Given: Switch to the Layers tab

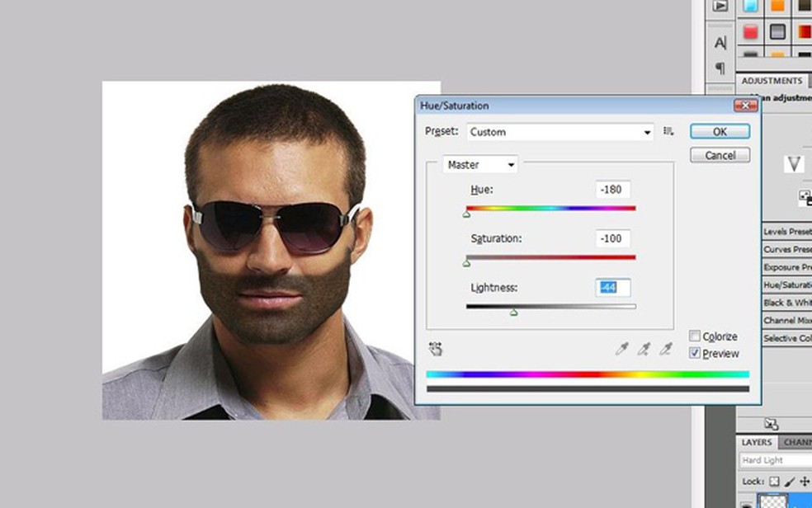Looking at the screenshot, I should click(757, 442).
